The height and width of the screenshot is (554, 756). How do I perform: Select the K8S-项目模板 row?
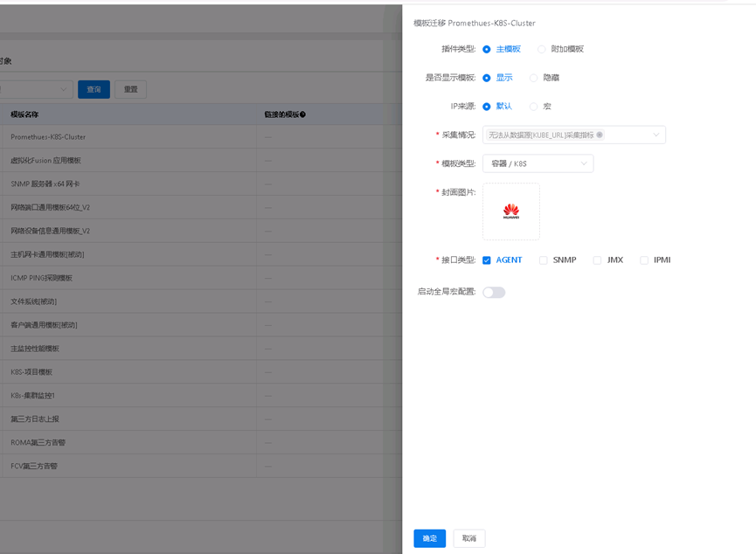200,372
